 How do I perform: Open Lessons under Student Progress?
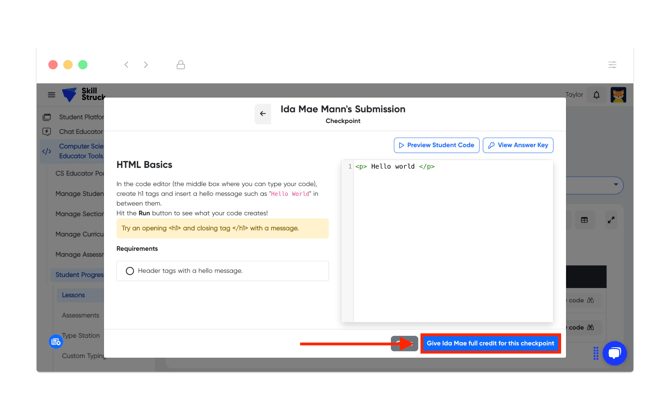[x=73, y=295]
